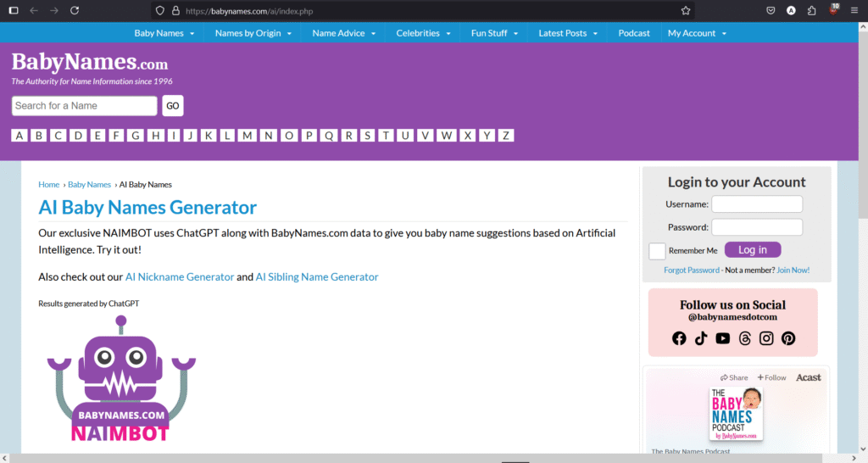Focus the Search for a Name field
Screen dimensions: 868x463
[x=85, y=106]
